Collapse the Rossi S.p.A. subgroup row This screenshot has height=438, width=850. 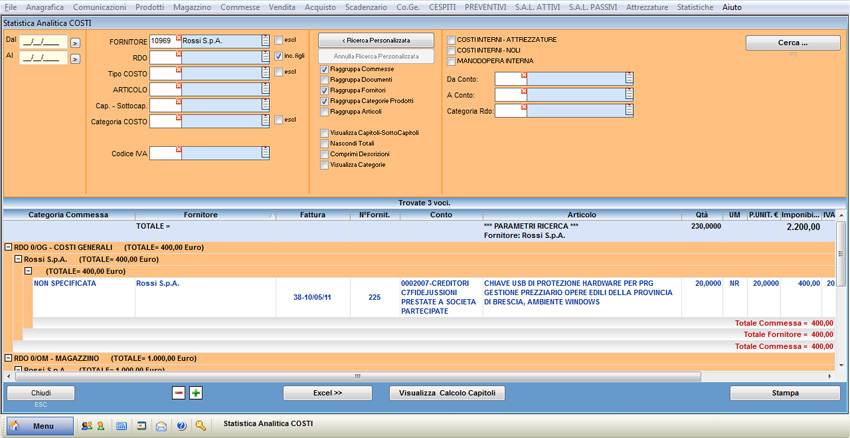point(18,259)
